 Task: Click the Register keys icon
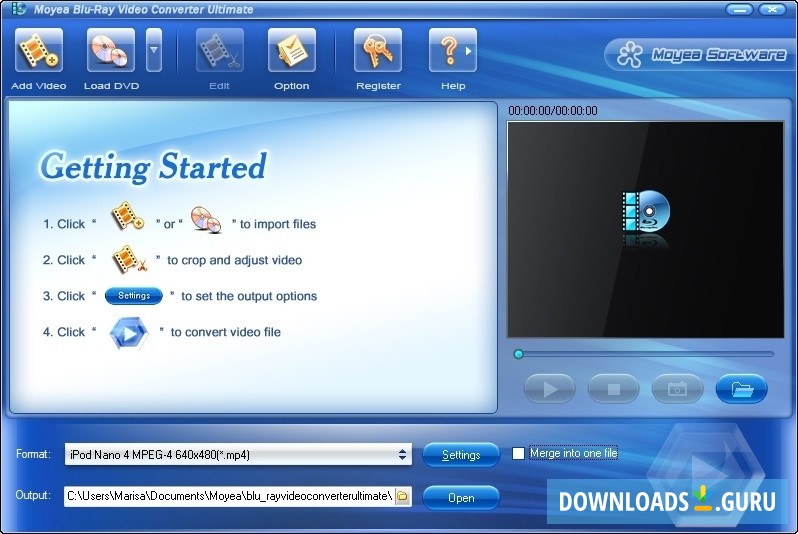coord(378,50)
